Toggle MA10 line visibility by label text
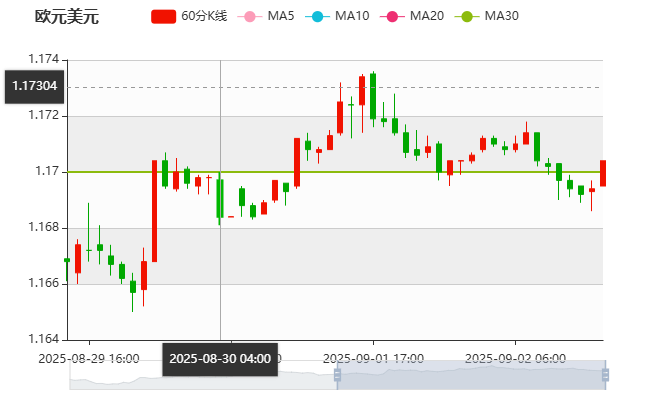Image resolution: width=670 pixels, height=400 pixels. pos(352,16)
